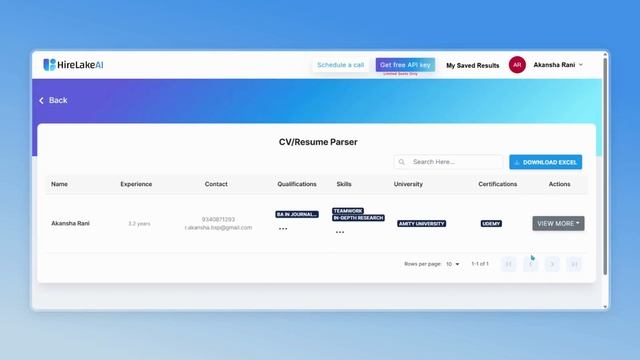Click the candidate phone number
This screenshot has height=360, width=640.
[x=218, y=220]
